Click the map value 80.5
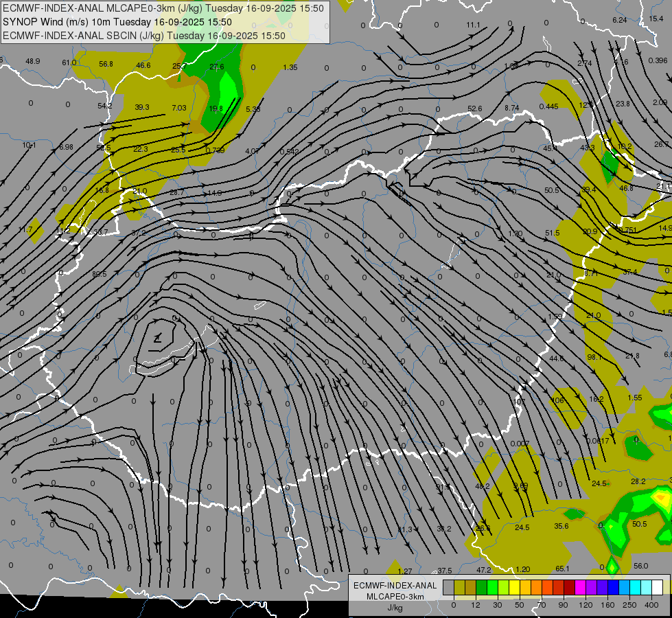The width and height of the screenshot is (672, 618). coord(99,274)
